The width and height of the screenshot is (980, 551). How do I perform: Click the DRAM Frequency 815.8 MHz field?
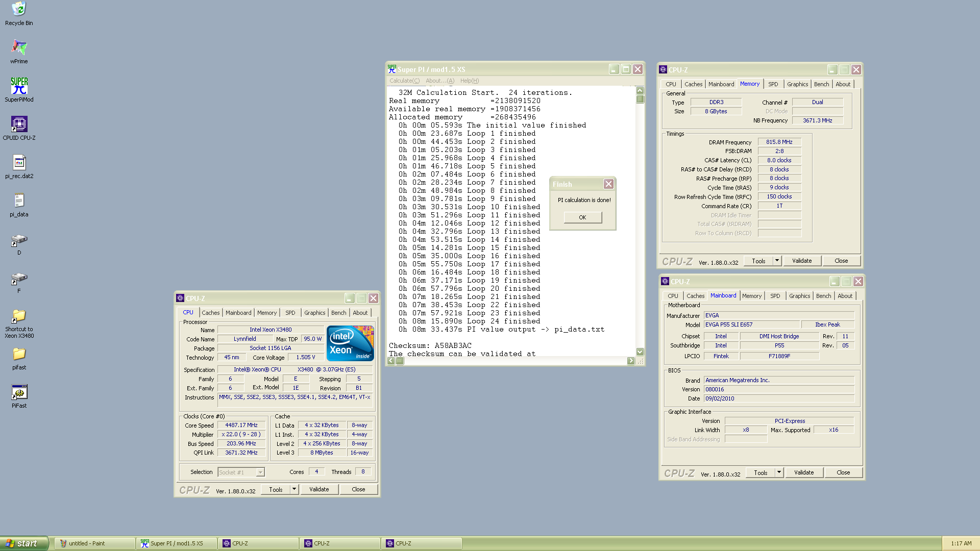click(x=779, y=142)
